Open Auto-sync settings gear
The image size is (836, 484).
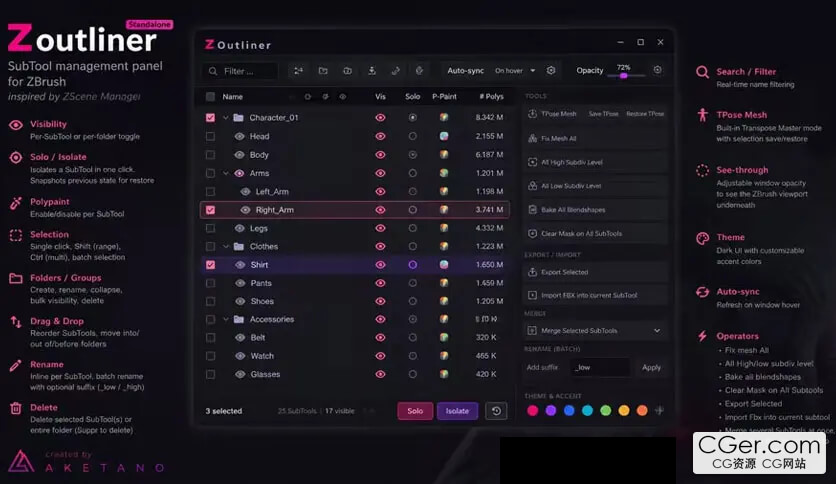551,70
